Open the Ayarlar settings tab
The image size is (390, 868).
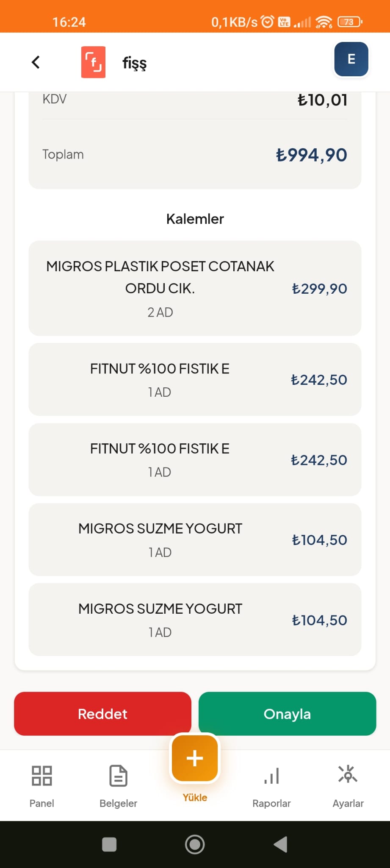(348, 786)
